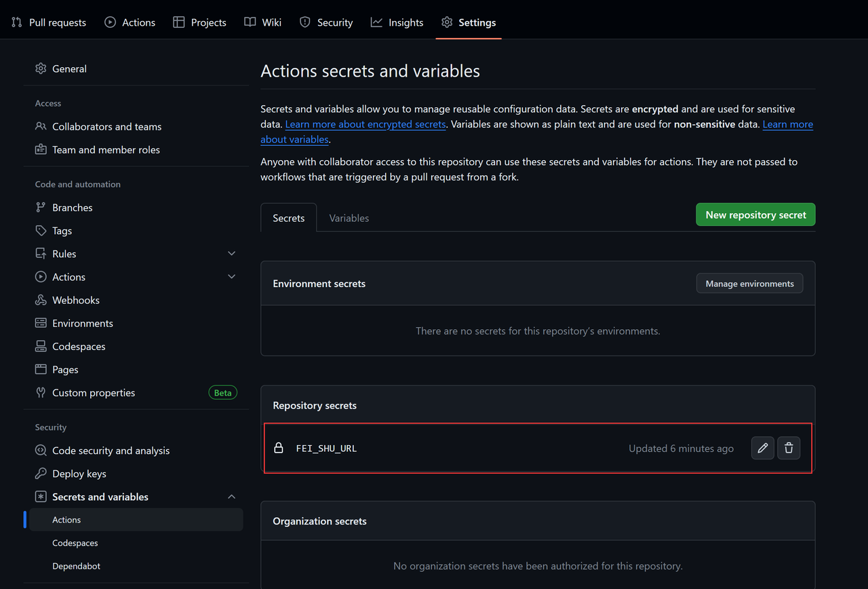
Task: Open the Wiki tab
Action: [x=263, y=22]
